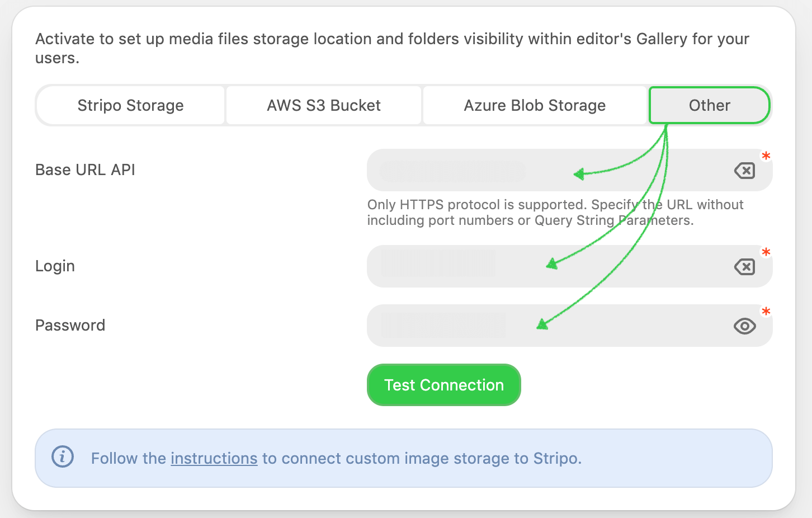Viewport: 812px width, 518px height.
Task: Click the Base URL API label
Action: (x=85, y=170)
